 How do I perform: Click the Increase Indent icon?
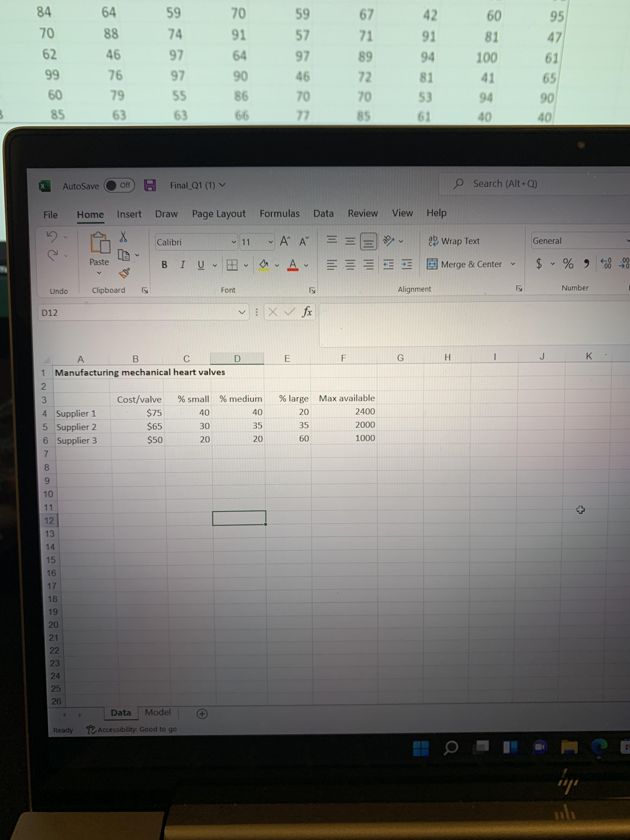407,264
